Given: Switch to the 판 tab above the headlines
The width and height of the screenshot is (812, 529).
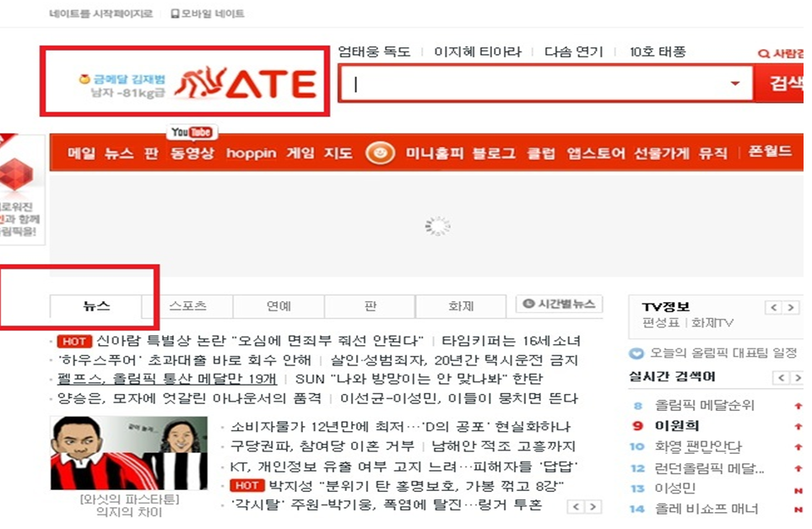Looking at the screenshot, I should [x=370, y=306].
